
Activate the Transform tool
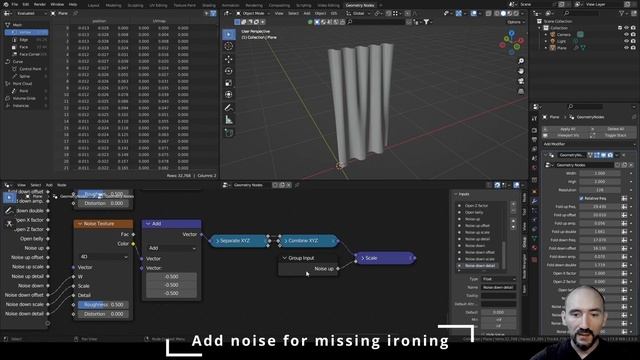pos(229,95)
